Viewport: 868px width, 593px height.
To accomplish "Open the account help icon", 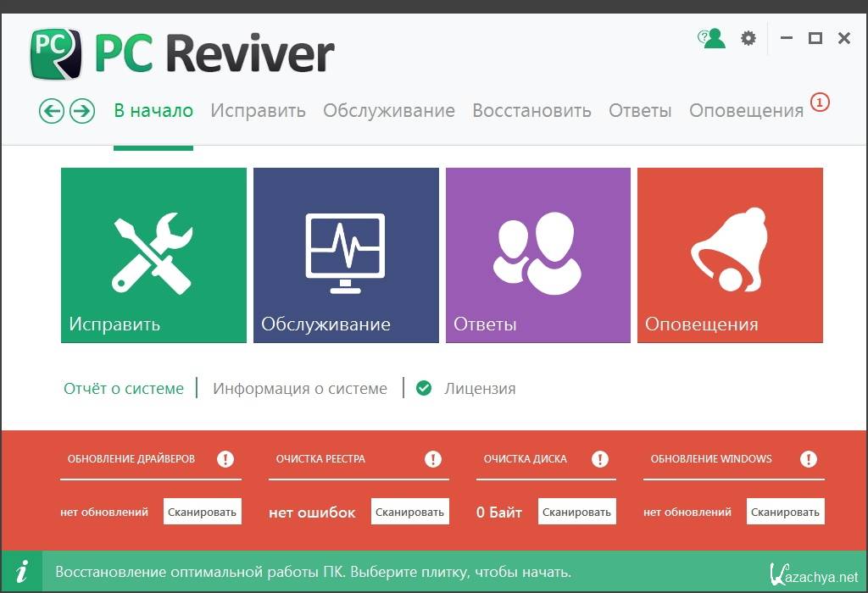I will 711,38.
